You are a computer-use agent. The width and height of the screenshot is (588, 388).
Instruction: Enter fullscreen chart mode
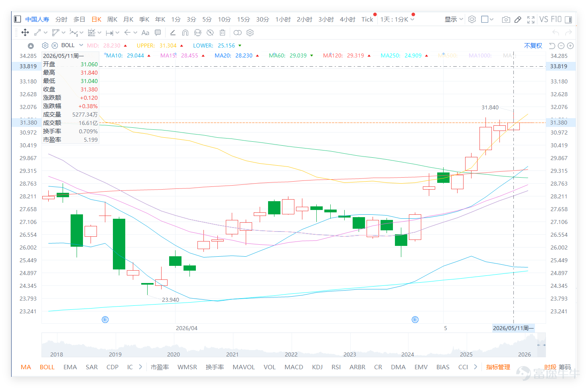(x=531, y=20)
